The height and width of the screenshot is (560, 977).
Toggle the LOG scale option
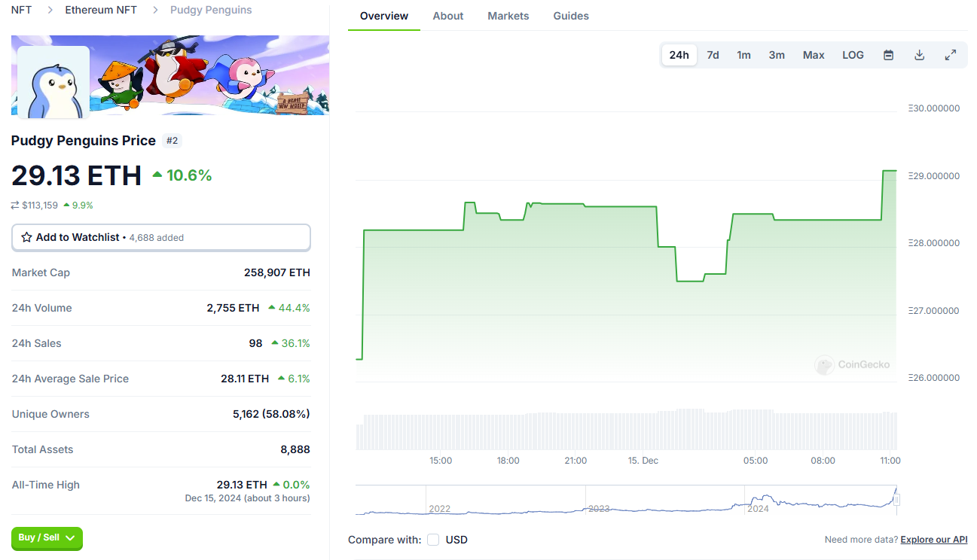pyautogui.click(x=853, y=55)
